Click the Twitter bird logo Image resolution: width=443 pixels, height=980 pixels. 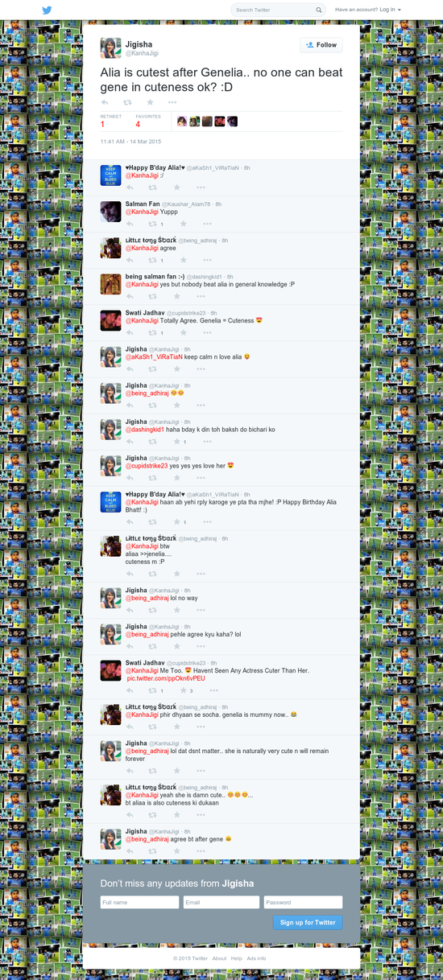[x=47, y=10]
